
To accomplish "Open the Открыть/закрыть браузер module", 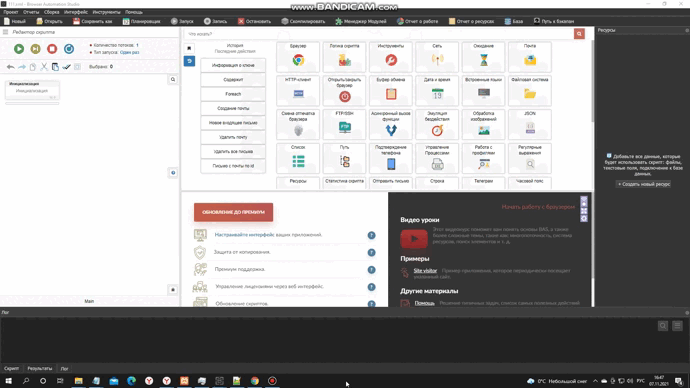I will coord(345,91).
